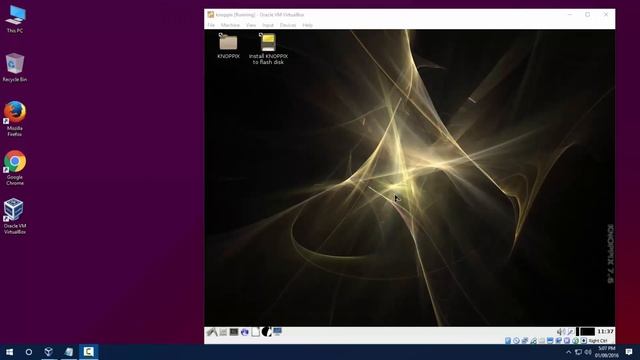Select the Mozilla Firefox desktop shortcut
This screenshot has height=360, width=640.
[x=15, y=119]
